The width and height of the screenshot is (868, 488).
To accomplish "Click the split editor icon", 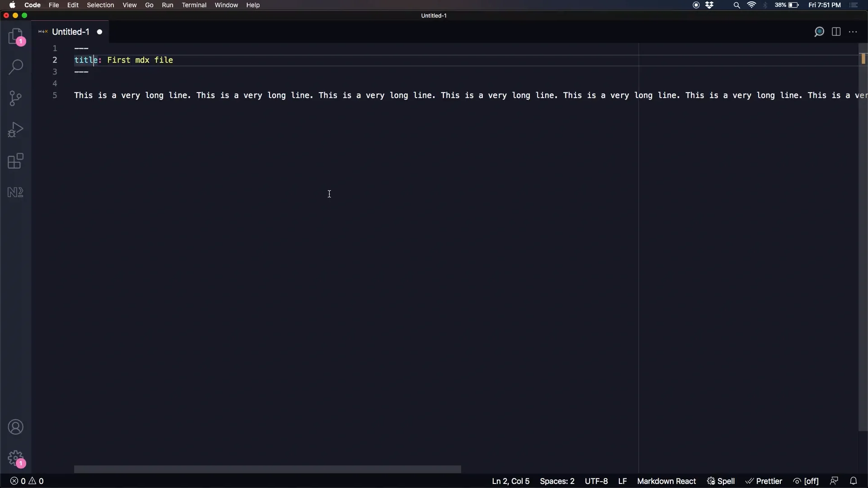I will tap(836, 32).
